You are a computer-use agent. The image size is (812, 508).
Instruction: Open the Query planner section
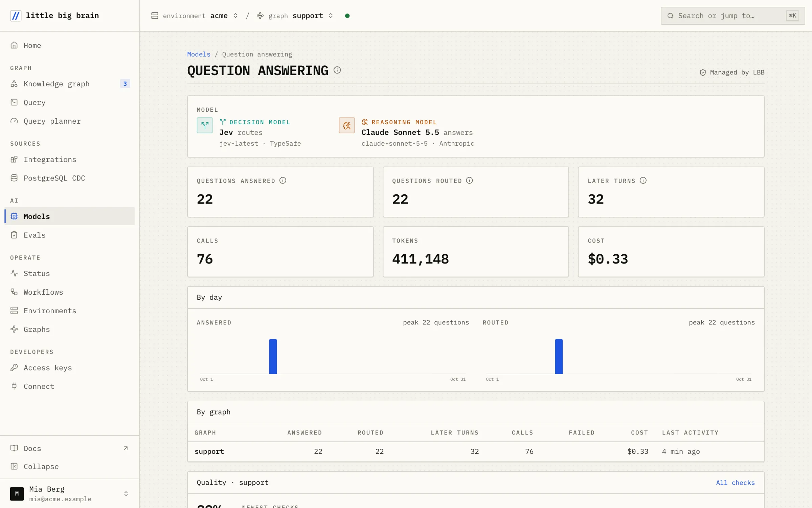(x=69, y=121)
